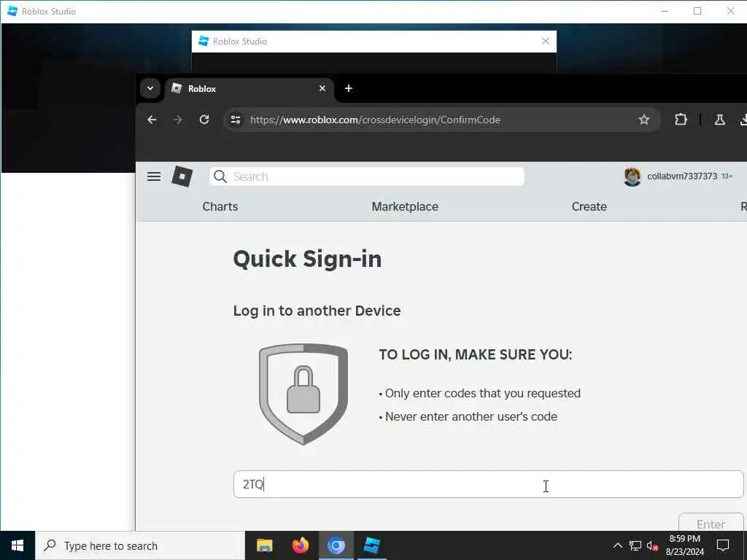The height and width of the screenshot is (560, 747).
Task: Bookmark this page with the star
Action: (643, 120)
